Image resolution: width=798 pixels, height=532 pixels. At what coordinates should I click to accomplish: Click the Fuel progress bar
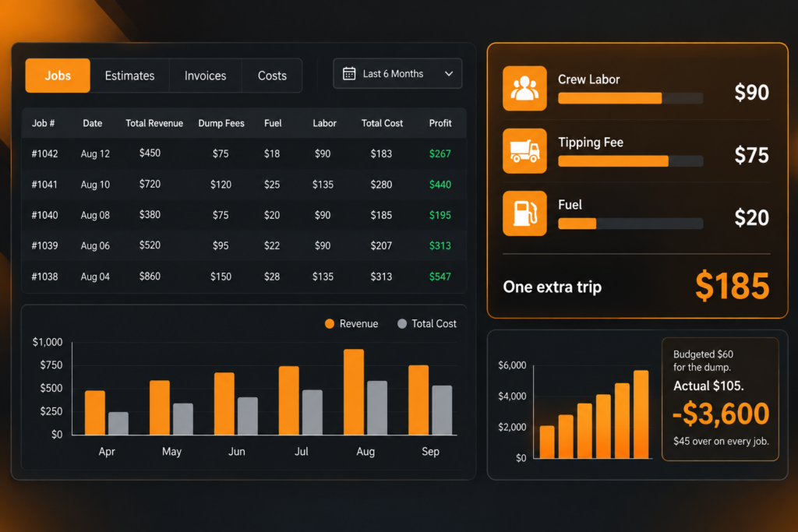click(x=630, y=224)
